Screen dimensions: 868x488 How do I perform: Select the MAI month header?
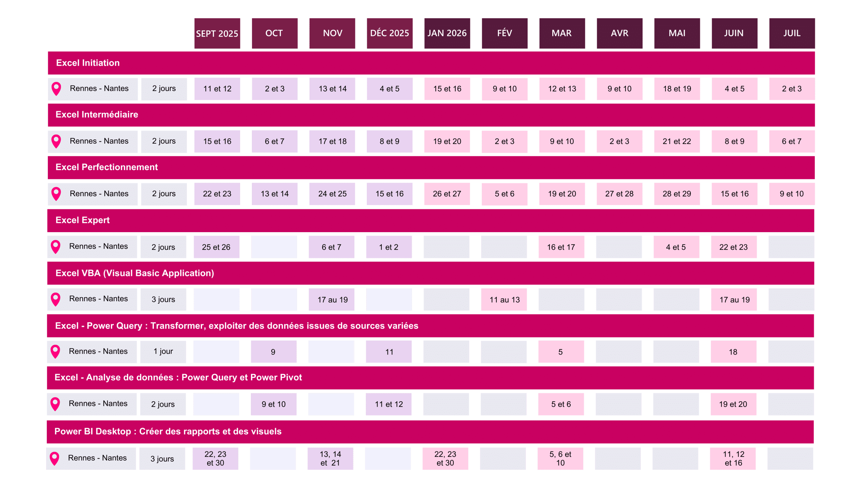point(677,33)
